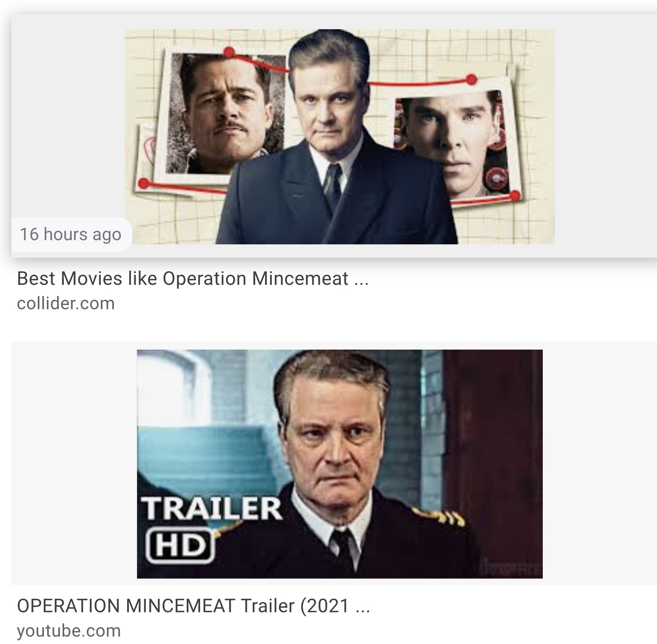Visit the collider.com source link

pyautogui.click(x=66, y=303)
